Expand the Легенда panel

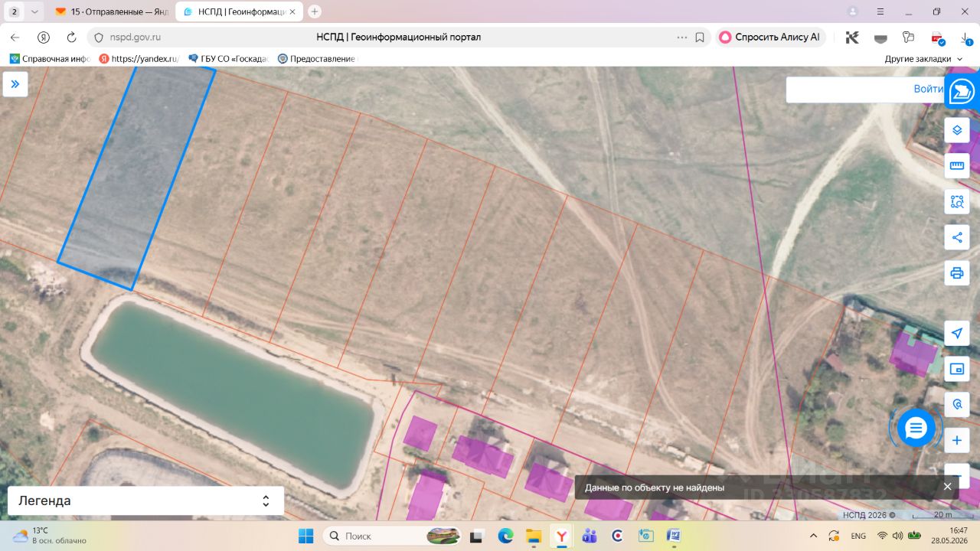145,500
